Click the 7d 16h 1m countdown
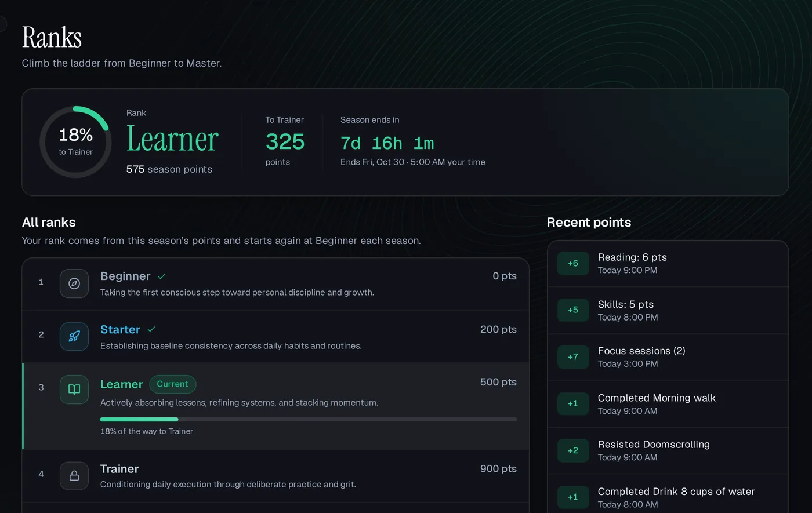 pyautogui.click(x=387, y=143)
